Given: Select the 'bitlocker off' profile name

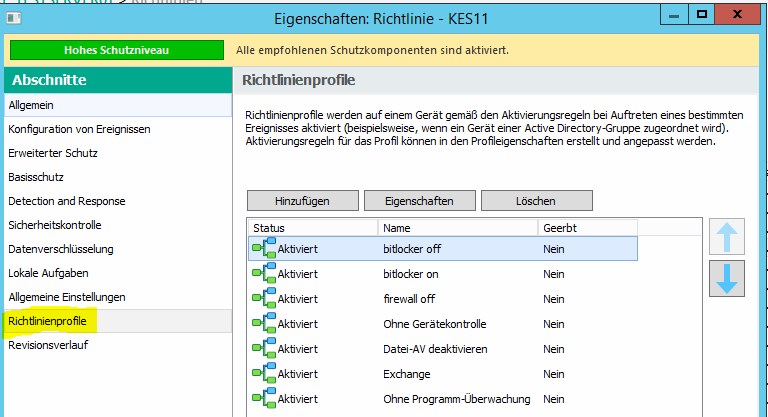Looking at the screenshot, I should pos(412,249).
